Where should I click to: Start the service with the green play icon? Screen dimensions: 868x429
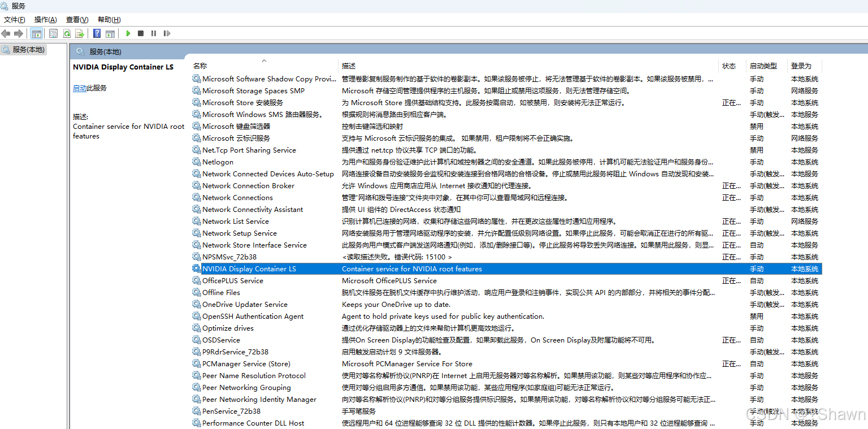128,33
